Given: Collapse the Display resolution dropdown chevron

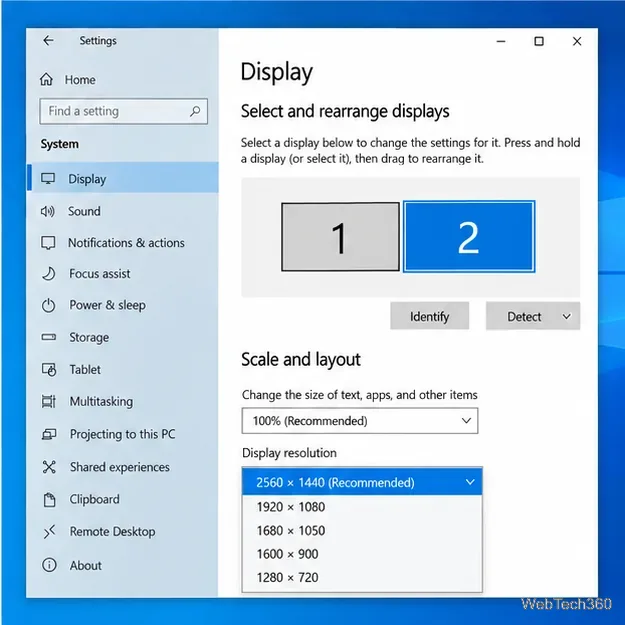Looking at the screenshot, I should (470, 482).
